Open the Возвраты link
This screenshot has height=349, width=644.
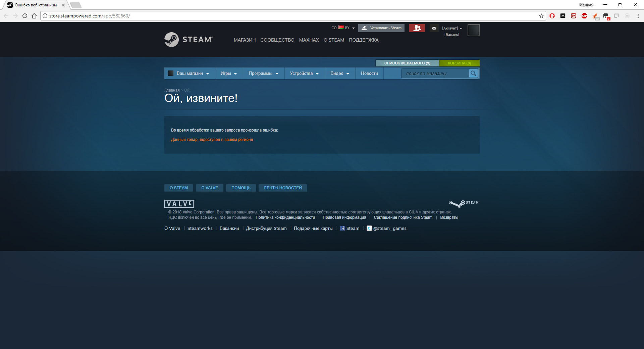[x=449, y=217]
